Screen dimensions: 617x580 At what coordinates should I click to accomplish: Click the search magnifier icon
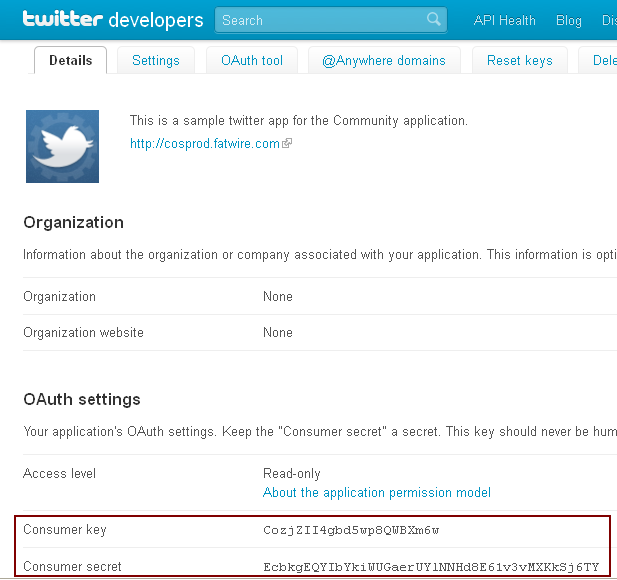[x=434, y=19]
